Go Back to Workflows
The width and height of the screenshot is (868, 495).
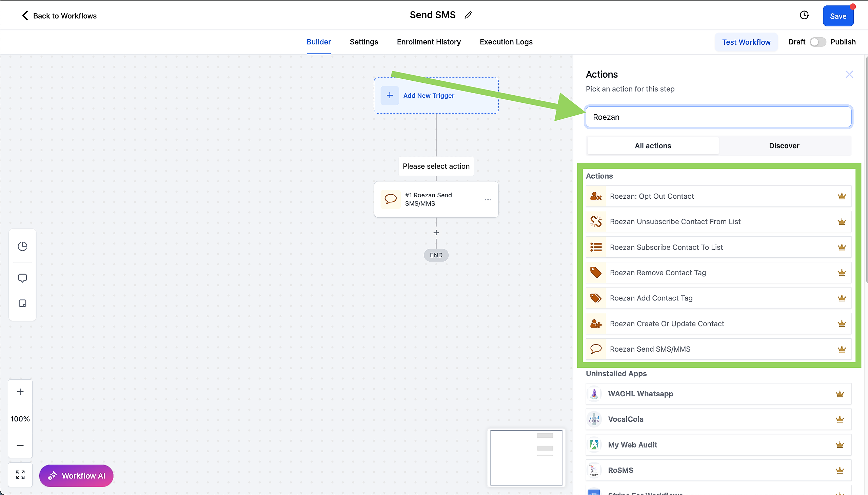(x=59, y=16)
